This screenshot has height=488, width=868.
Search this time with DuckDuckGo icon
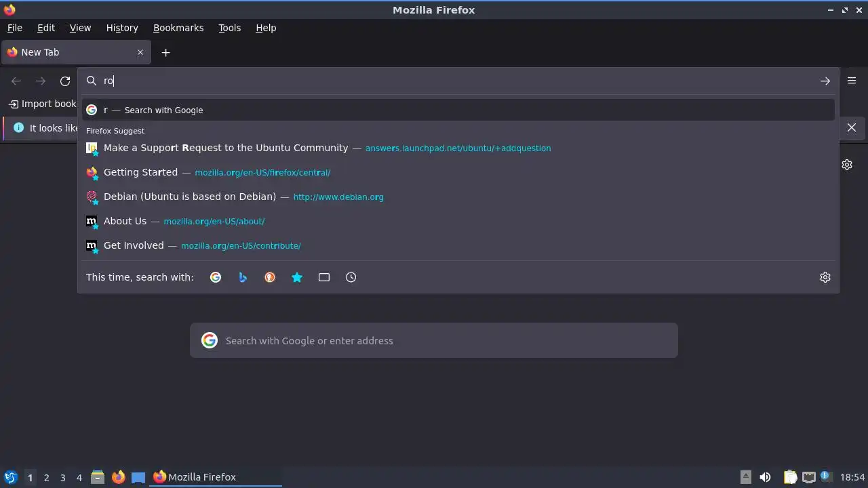click(x=270, y=277)
